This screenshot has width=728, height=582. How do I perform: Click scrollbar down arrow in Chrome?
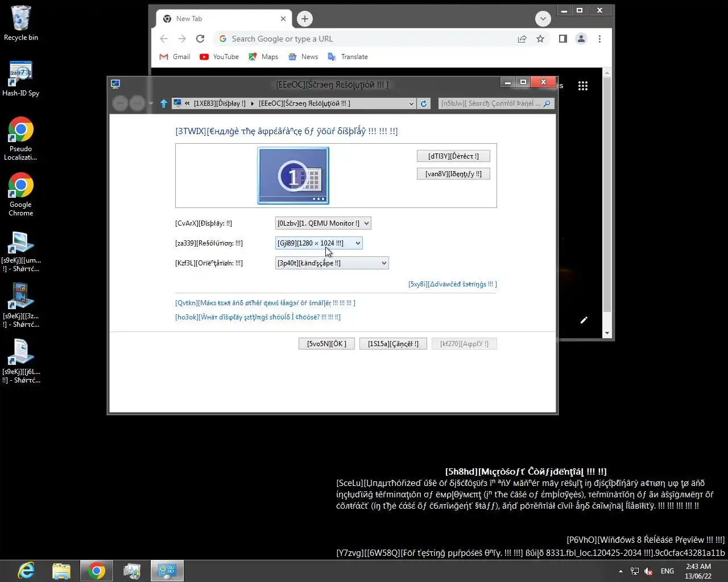click(x=607, y=333)
